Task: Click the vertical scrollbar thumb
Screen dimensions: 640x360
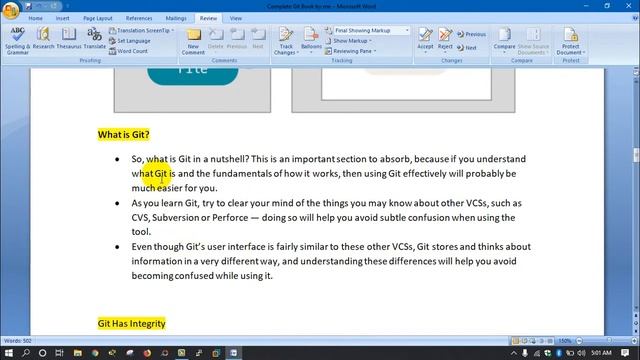Action: click(636, 155)
